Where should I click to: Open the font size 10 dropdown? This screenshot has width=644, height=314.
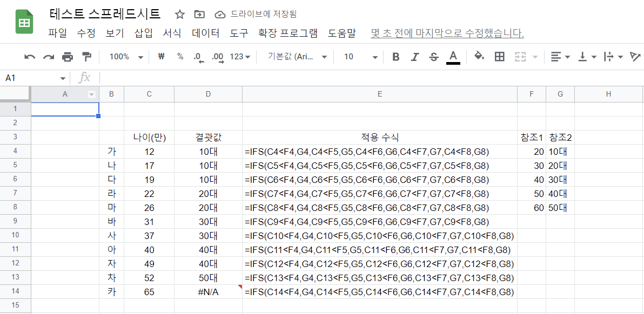(x=360, y=57)
